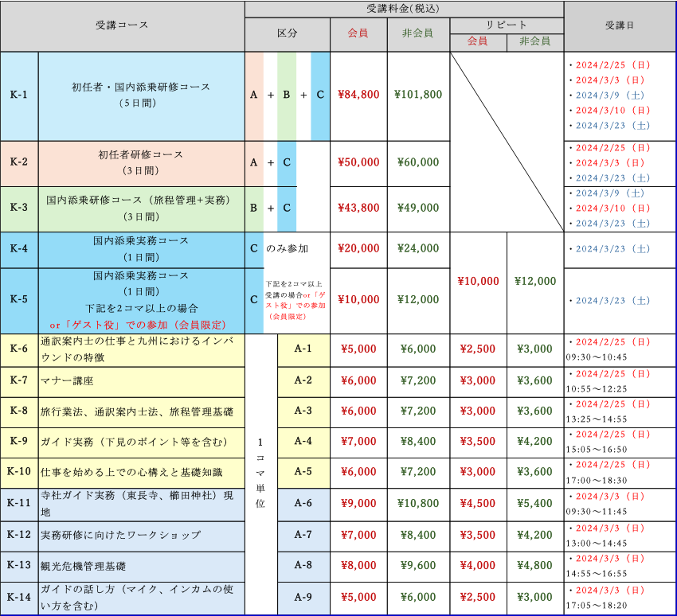Click the 受講料金(税込) header cell
This screenshot has width=677, height=616.
404,9
